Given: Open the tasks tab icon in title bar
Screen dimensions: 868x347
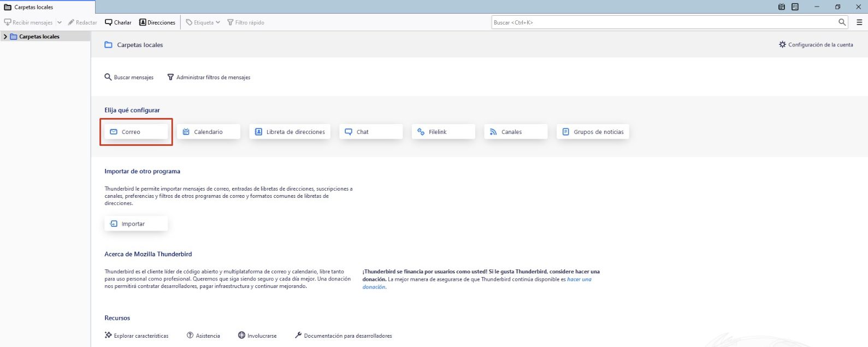Looking at the screenshot, I should tap(795, 7).
